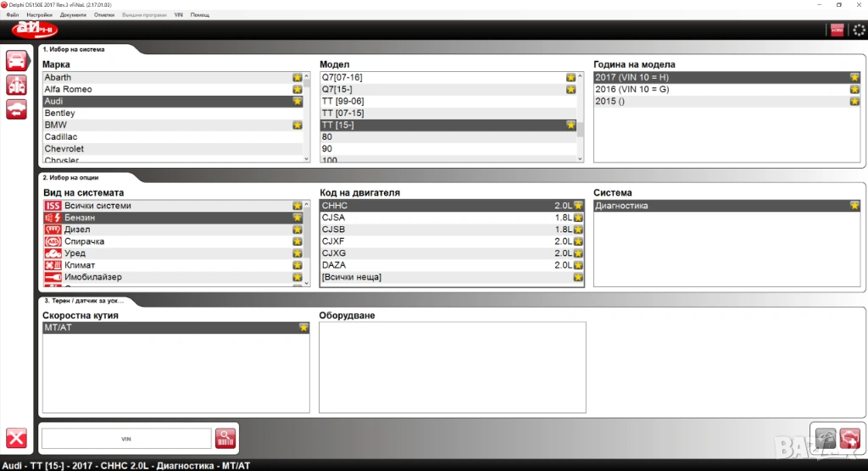The image size is (868, 471).
Task: Click the VIN input field
Action: (126, 439)
